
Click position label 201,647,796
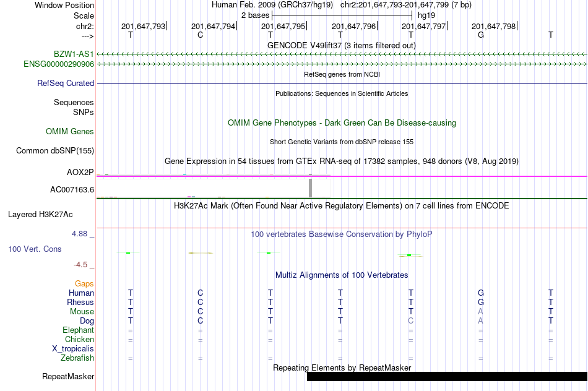(353, 26)
